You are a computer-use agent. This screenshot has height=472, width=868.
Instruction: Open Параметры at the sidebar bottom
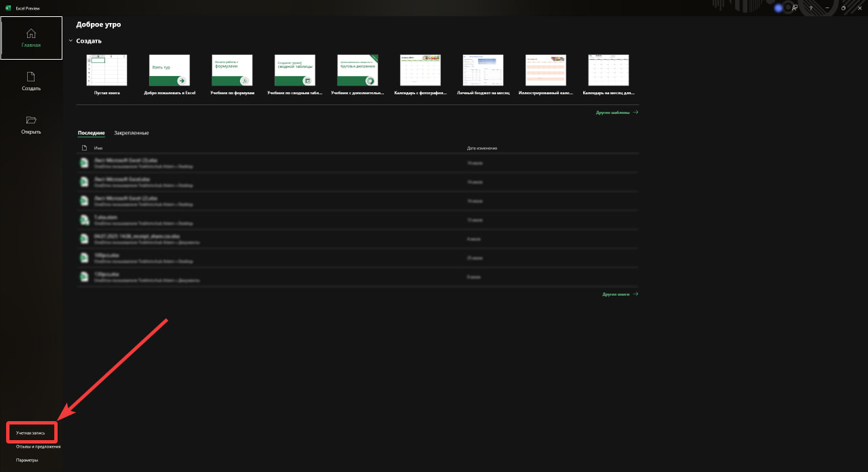coord(27,460)
